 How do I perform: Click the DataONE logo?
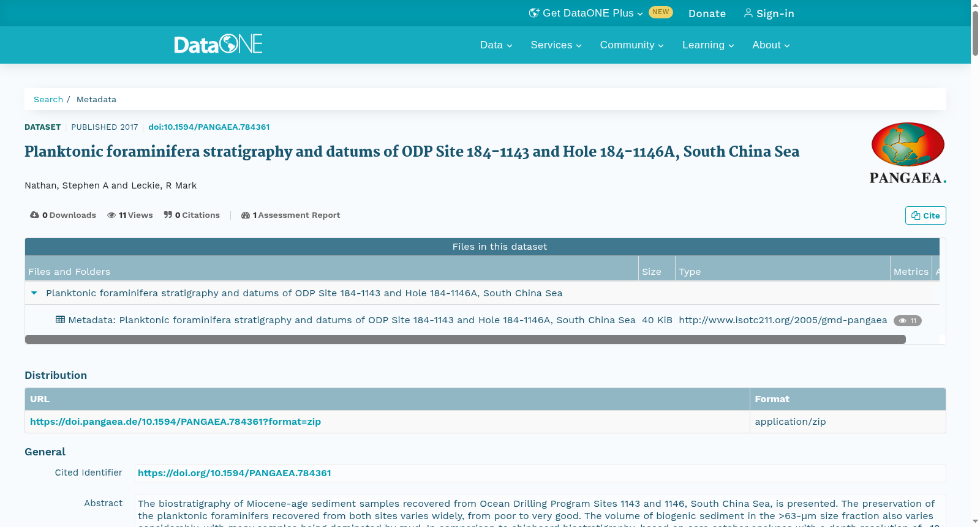[218, 44]
